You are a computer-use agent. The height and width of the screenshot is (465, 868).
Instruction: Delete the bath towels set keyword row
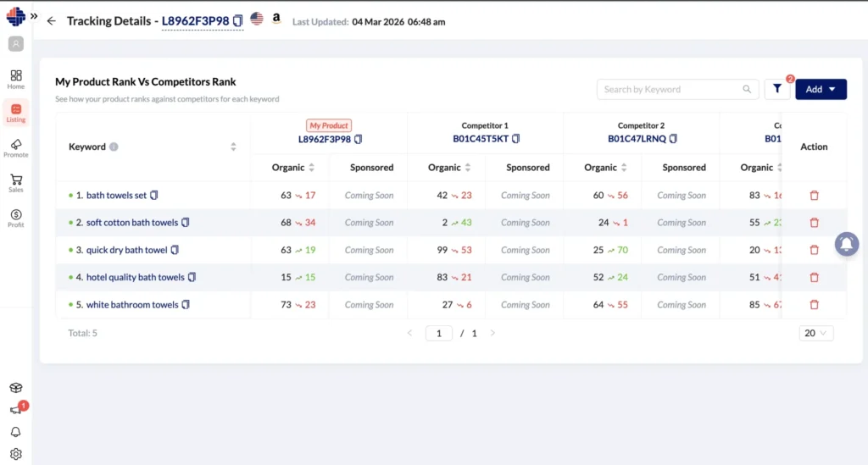(x=814, y=196)
